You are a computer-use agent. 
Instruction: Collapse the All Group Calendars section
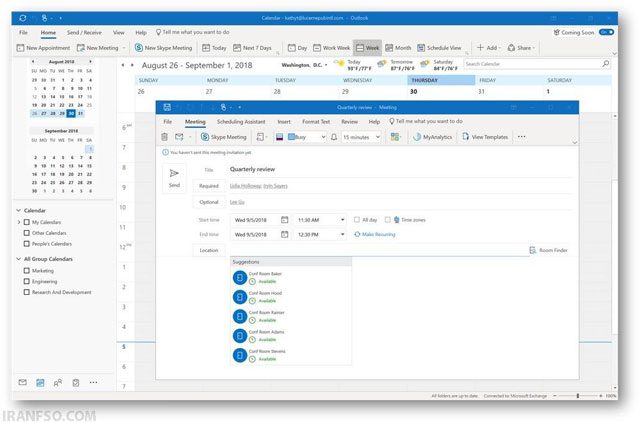pyautogui.click(x=18, y=259)
